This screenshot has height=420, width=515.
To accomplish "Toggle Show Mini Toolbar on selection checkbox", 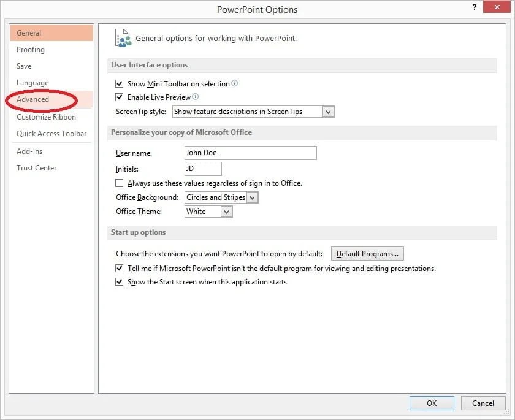I will [119, 84].
